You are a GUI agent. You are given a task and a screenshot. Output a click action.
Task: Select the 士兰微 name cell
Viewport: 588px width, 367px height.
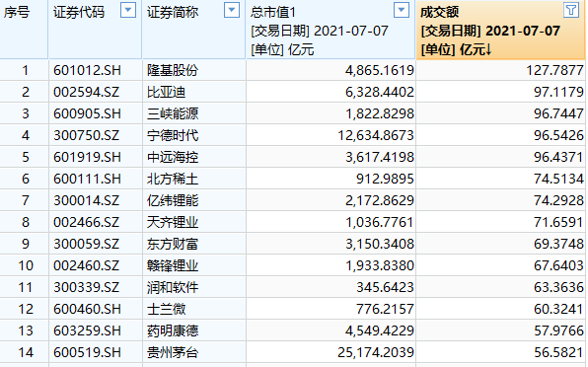194,309
